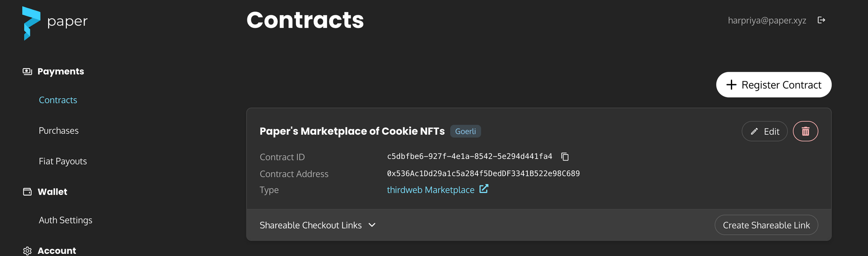The width and height of the screenshot is (868, 256).
Task: Select the Payments section icon in sidebar
Action: pos(27,71)
